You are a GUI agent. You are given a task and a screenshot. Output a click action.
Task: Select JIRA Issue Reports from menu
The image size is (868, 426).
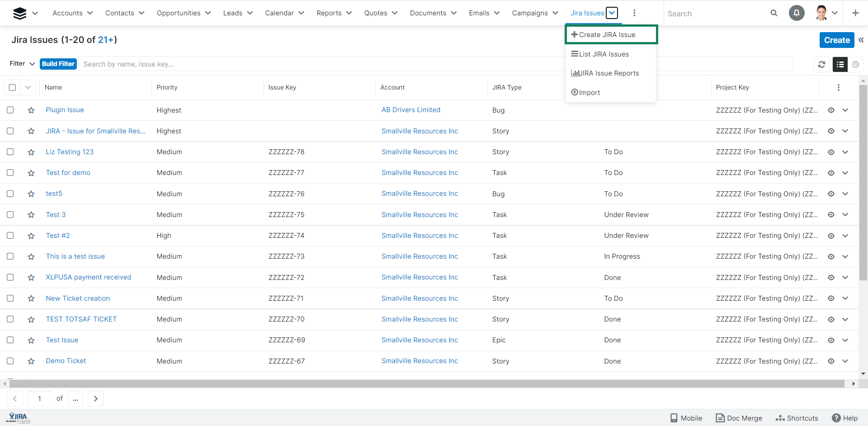609,73
